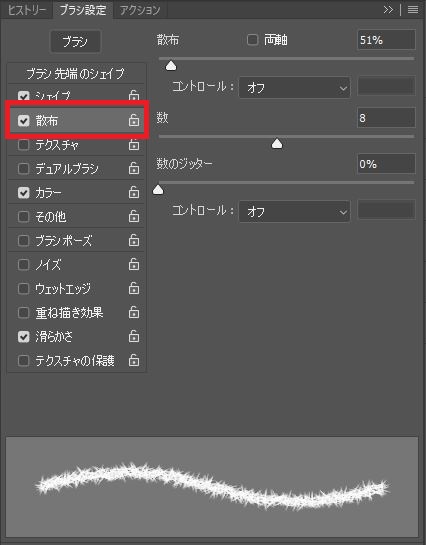Screen dimensions: 426x545
Task: Click the 散布 percentage input field
Action: pyautogui.click(x=386, y=40)
